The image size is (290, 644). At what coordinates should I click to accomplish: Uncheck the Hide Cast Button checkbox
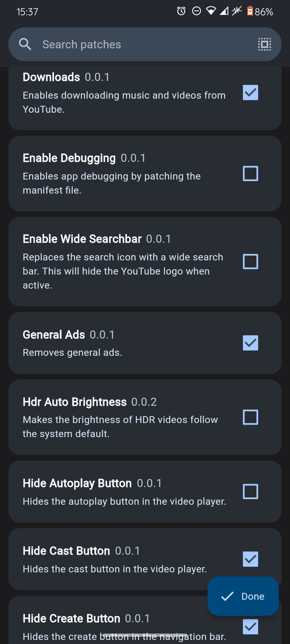pos(251,559)
